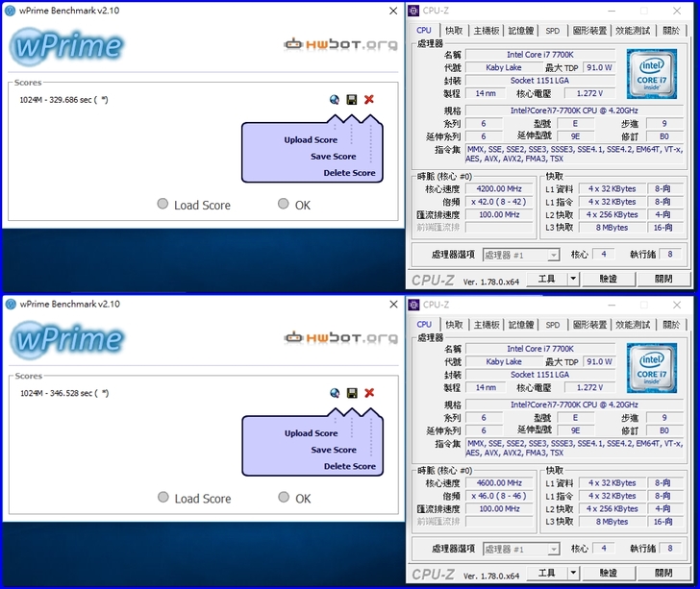Viewport: 700px width, 589px height.
Task: Close the top wPrime Benchmark window
Action: (393, 11)
